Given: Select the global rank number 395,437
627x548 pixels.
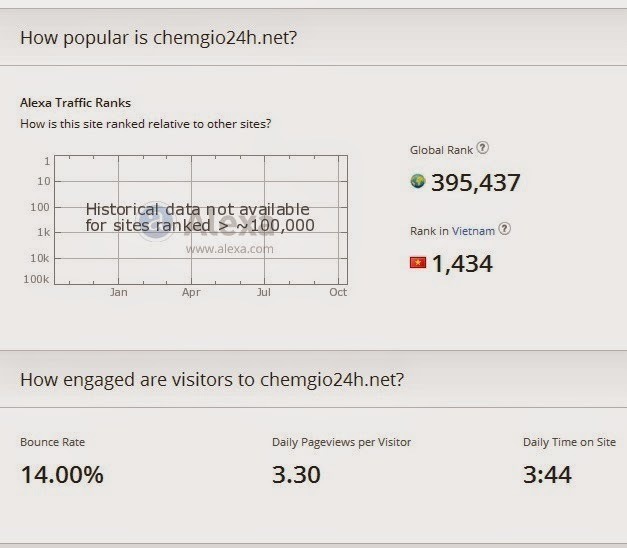Looking at the screenshot, I should coord(475,182).
